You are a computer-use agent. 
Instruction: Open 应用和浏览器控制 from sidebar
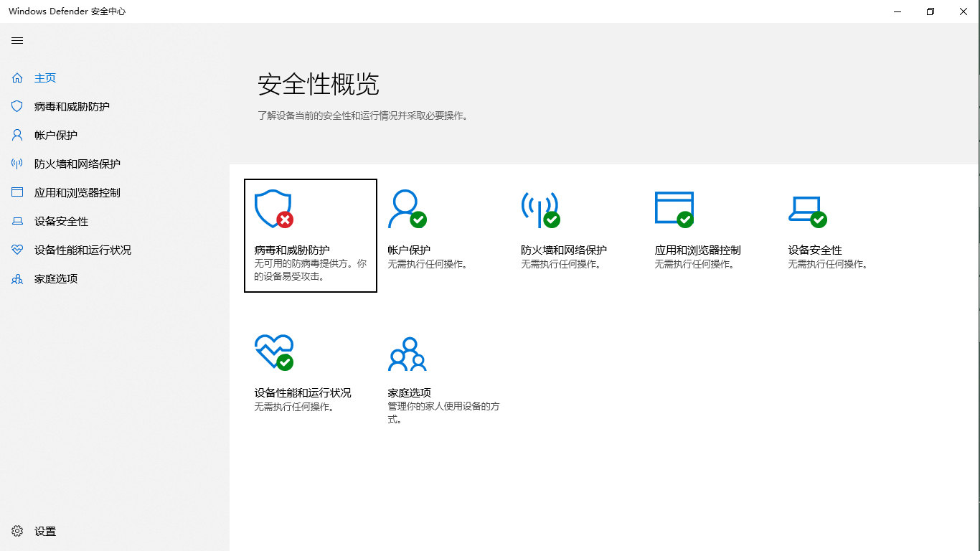point(77,192)
